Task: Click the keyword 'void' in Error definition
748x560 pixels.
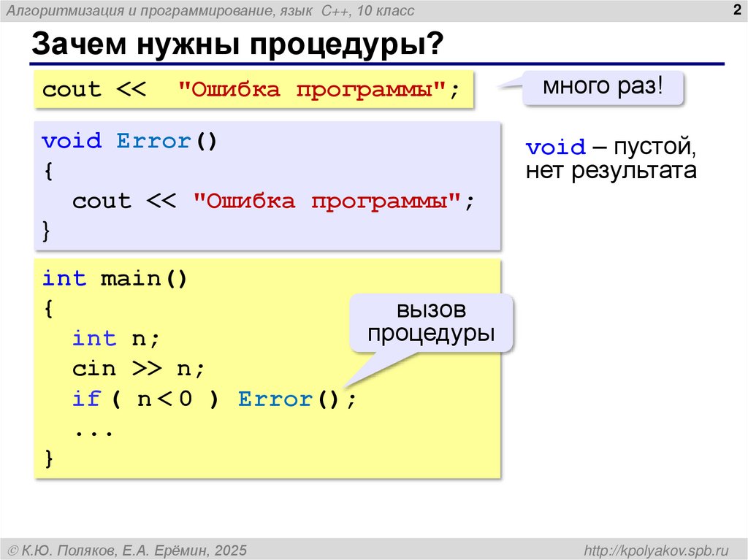Action: 71,140
